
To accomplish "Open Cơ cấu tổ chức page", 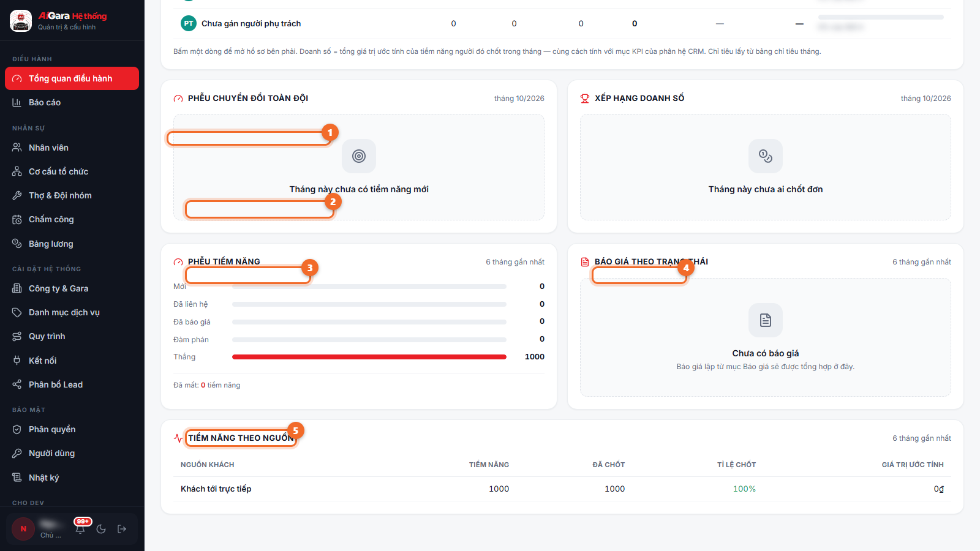I will point(72,171).
